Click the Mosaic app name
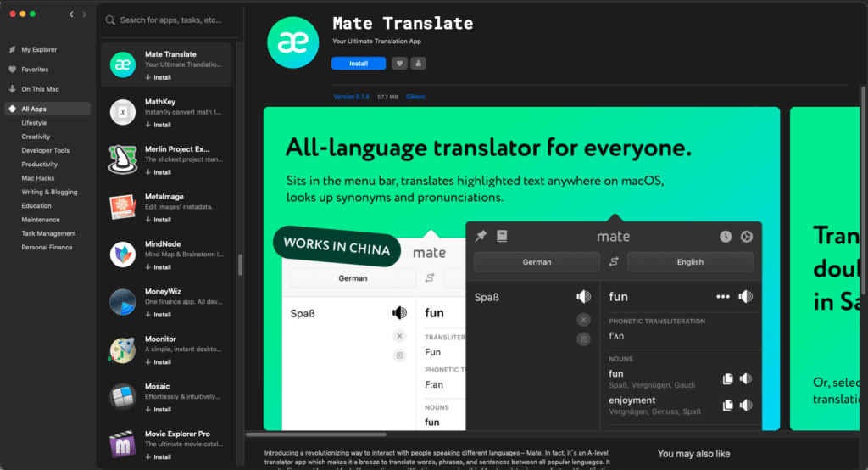Image resolution: width=868 pixels, height=470 pixels. 157,386
